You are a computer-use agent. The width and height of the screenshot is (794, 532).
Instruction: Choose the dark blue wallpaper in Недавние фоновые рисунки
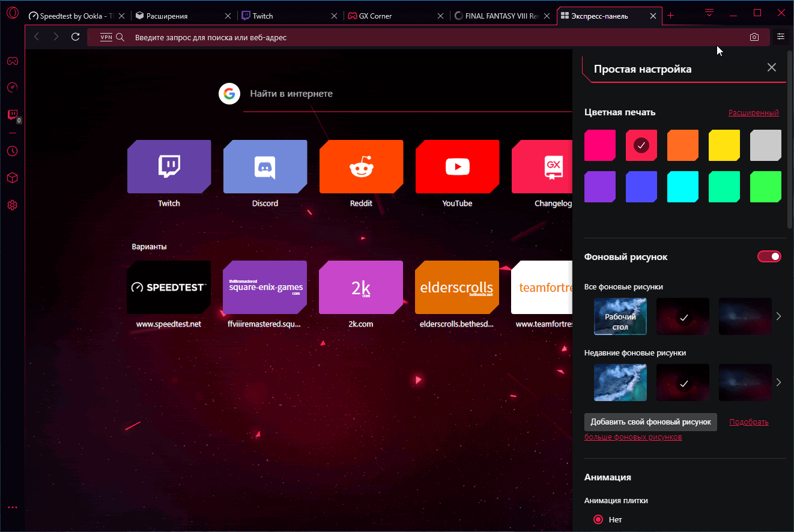tap(745, 382)
